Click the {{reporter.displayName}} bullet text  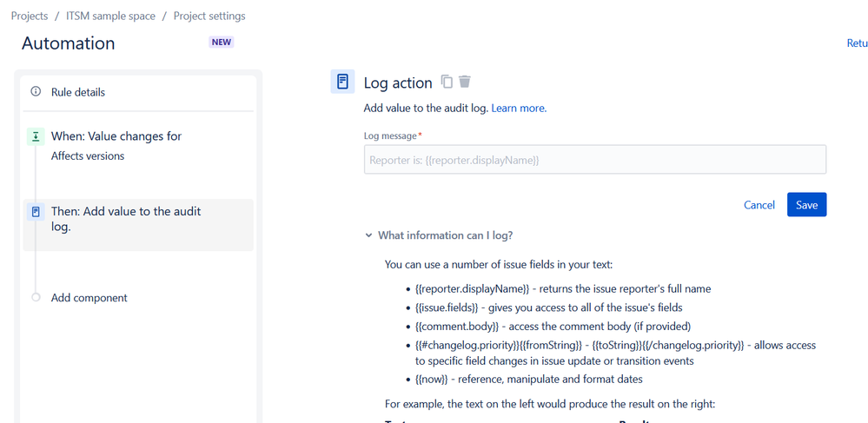tap(563, 289)
